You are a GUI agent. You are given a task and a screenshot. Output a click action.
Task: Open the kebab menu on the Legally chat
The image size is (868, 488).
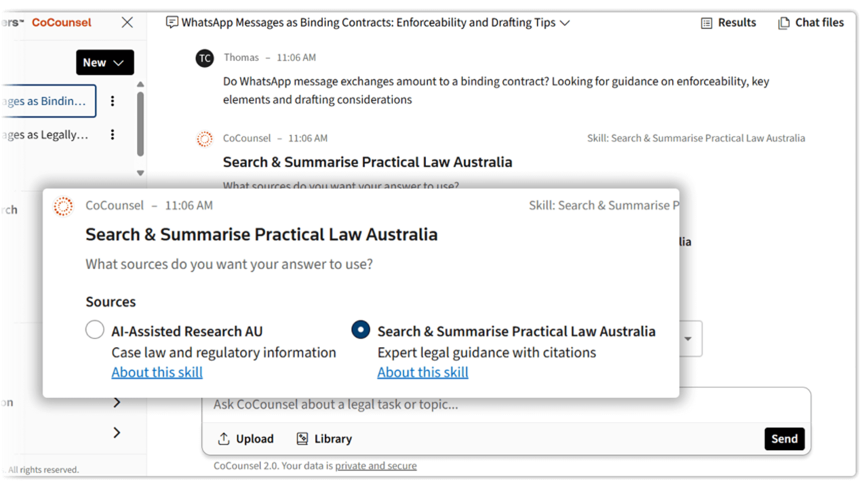tap(113, 134)
